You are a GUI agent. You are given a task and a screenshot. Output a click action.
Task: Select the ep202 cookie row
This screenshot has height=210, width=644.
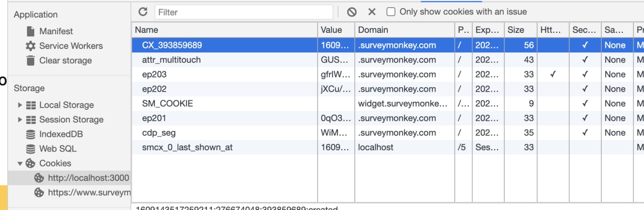(x=388, y=89)
